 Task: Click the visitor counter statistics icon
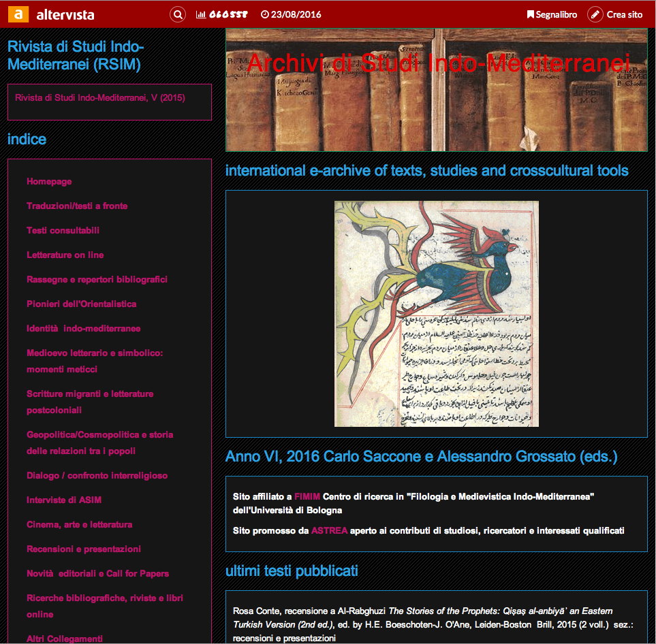tap(201, 15)
